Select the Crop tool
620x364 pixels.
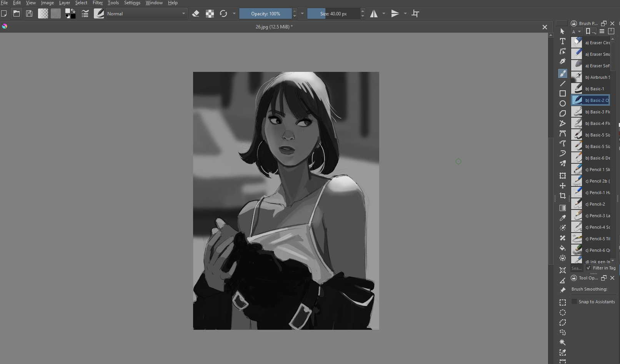point(562,196)
